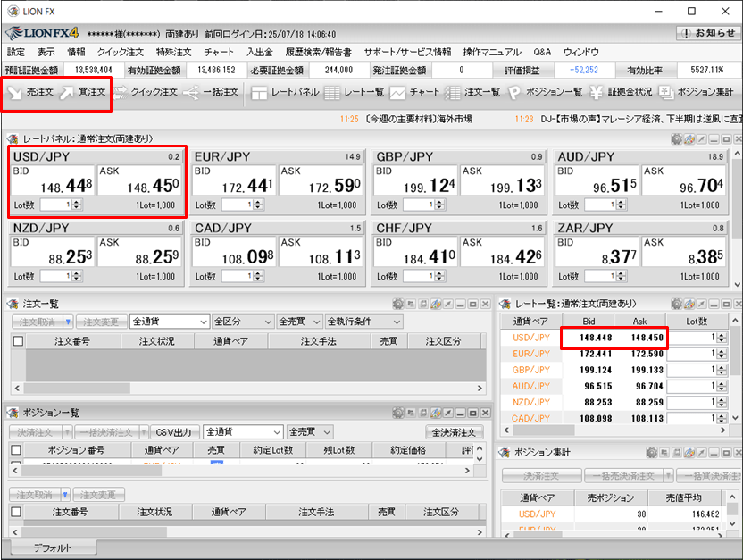Click the USD/JPY BID price tile
This screenshot has width=743, height=560.
pyautogui.click(x=53, y=181)
